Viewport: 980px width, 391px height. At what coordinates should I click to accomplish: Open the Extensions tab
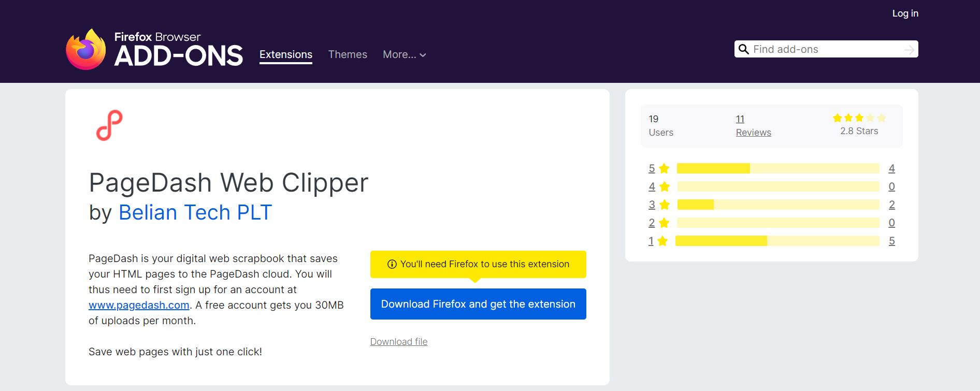coord(286,54)
